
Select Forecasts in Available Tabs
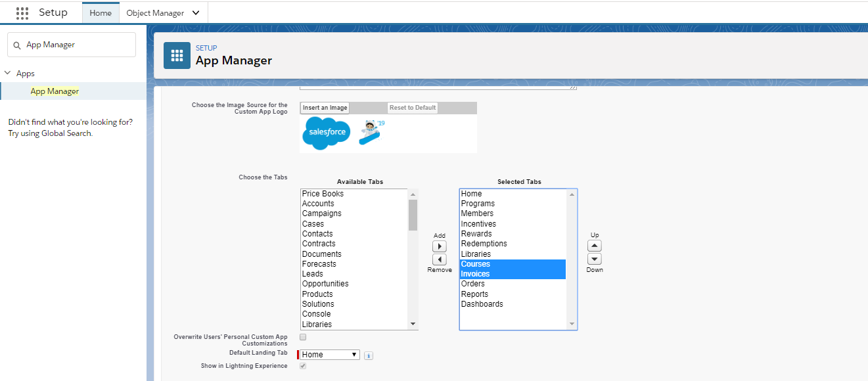tap(354, 264)
